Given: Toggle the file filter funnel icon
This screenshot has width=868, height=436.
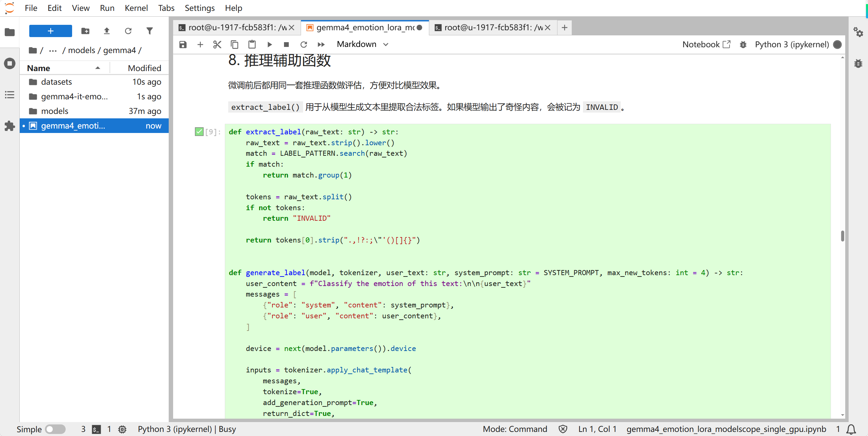Looking at the screenshot, I should pyautogui.click(x=150, y=31).
